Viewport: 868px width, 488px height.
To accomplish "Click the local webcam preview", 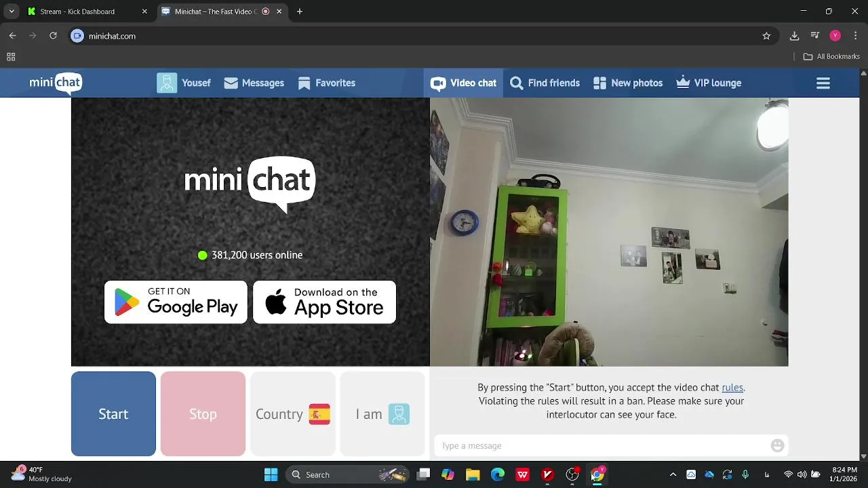I will click(x=609, y=232).
